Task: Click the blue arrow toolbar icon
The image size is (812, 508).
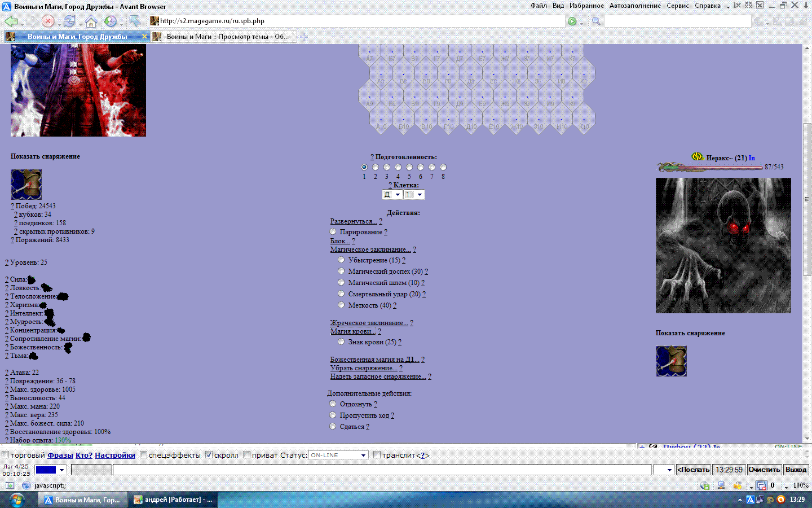Action: [135, 21]
